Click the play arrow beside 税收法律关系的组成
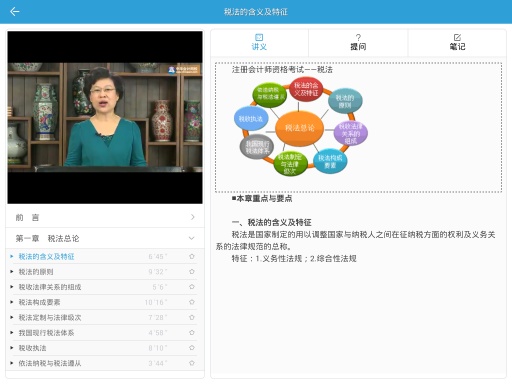This screenshot has width=512, height=384. pyautogui.click(x=12, y=287)
